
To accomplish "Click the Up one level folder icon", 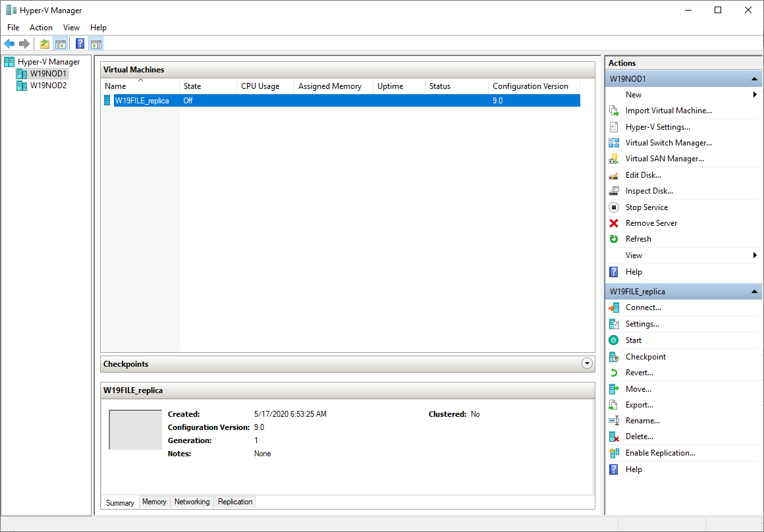I will (45, 44).
